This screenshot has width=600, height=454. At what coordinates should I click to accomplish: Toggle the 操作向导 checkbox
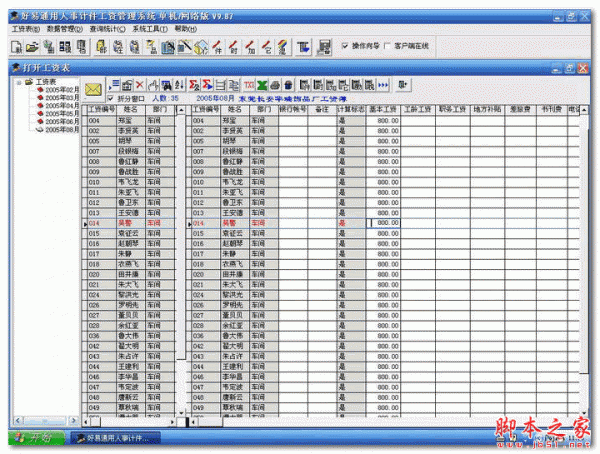[x=345, y=46]
